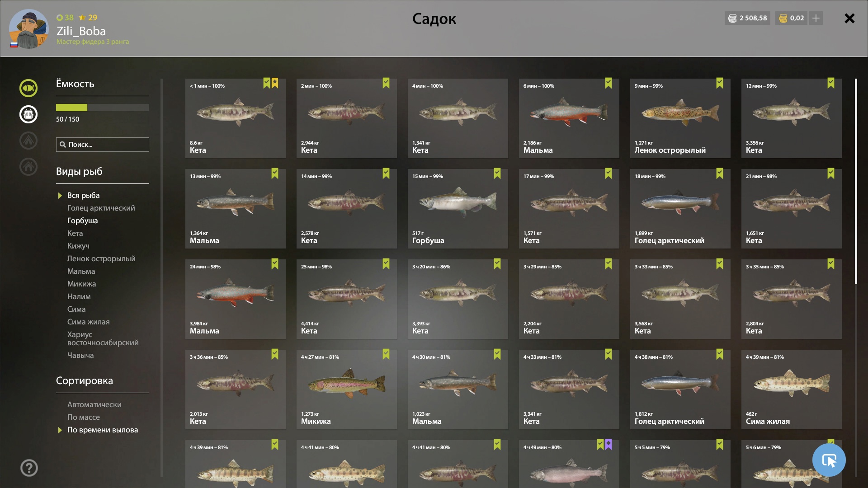Open the fish keepnet icon in sidebar
The image size is (868, 488).
[28, 88]
